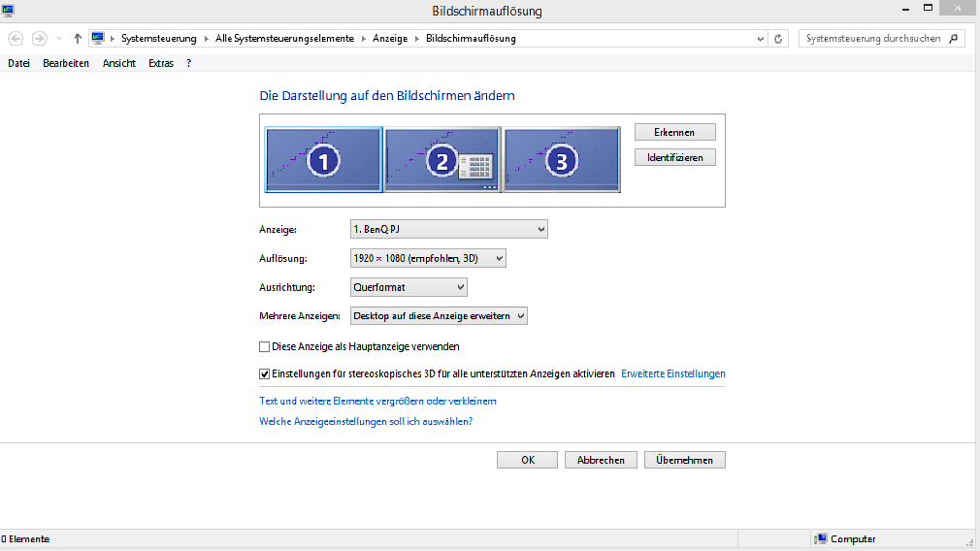Maximize the Bildschirmauflösung window

[x=929, y=8]
